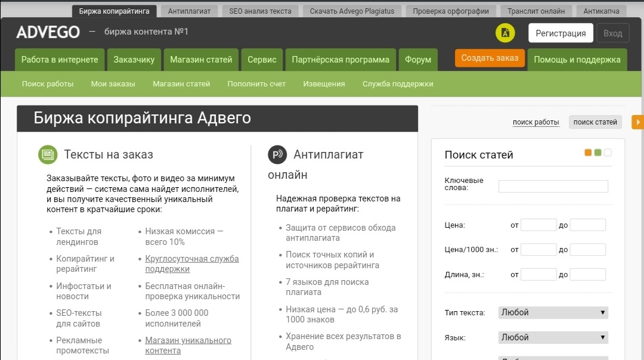Go to Извещения link
The image size is (644, 360).
324,83
